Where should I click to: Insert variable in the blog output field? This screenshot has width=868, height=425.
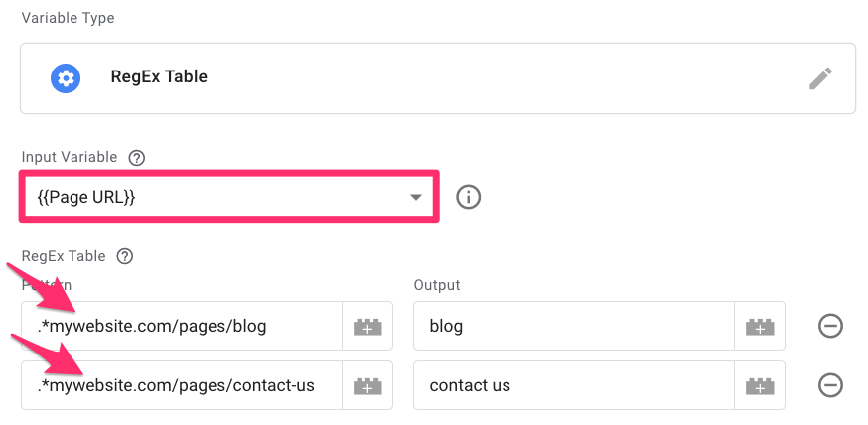point(760,326)
